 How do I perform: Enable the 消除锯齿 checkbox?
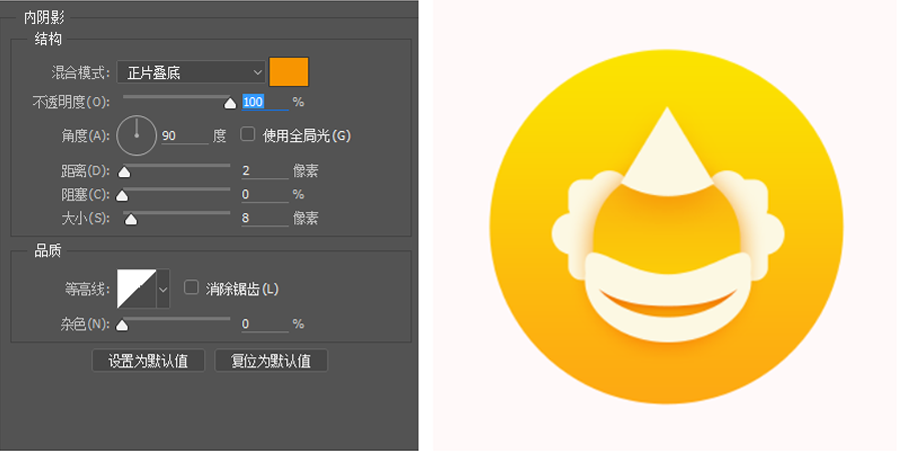(x=191, y=287)
